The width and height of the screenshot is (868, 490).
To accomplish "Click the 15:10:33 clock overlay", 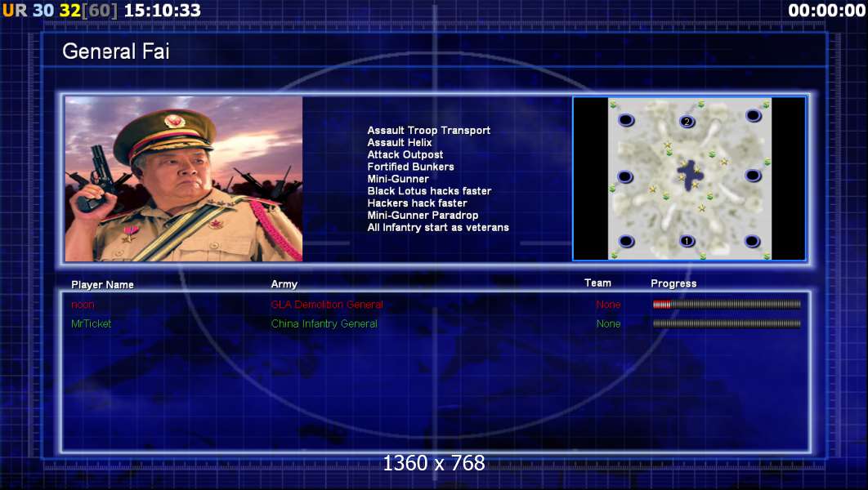I will click(162, 11).
